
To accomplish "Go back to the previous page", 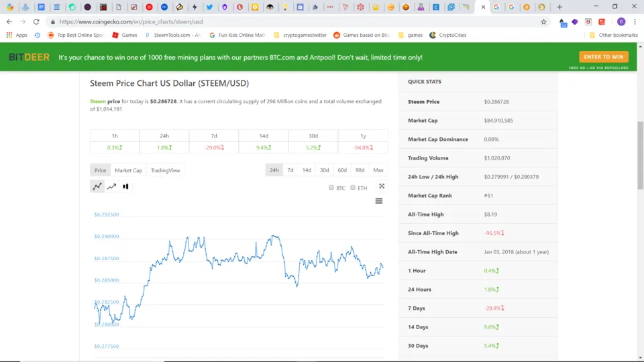I will coord(9,21).
